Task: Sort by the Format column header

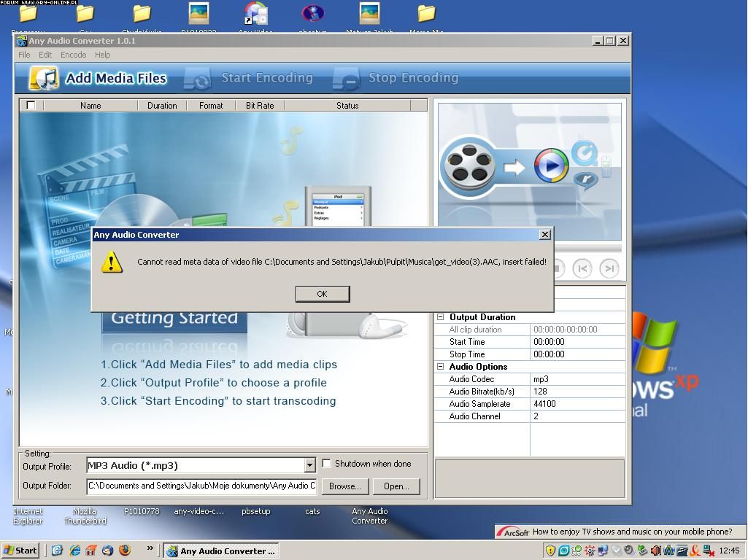Action: click(x=211, y=105)
